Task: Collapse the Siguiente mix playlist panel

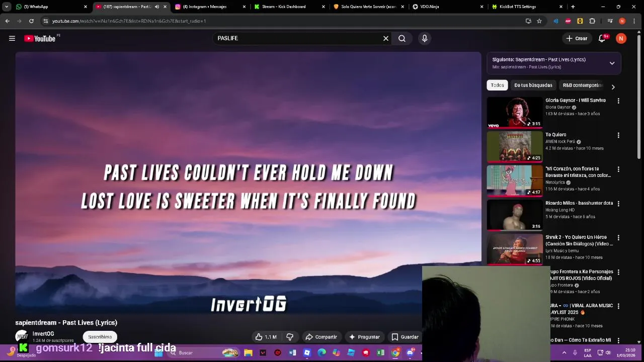Action: click(x=612, y=63)
